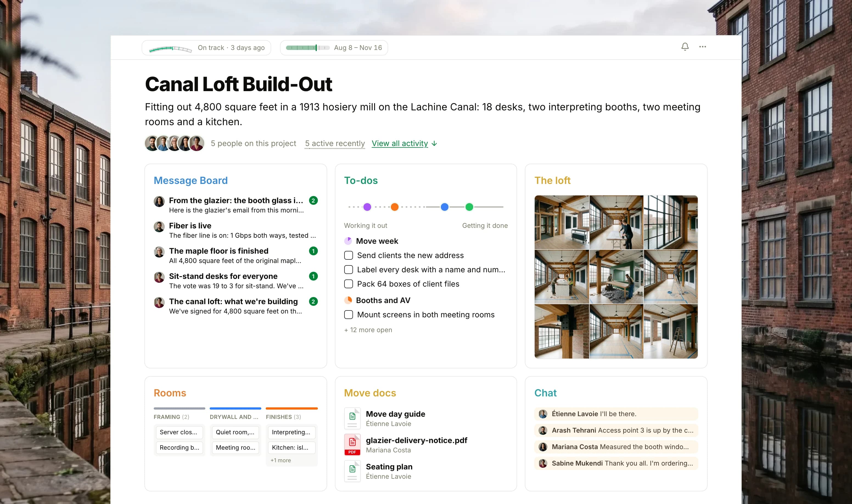Open the Recording b... card in Framing
Viewport: 852px width, 504px height.
pyautogui.click(x=180, y=447)
